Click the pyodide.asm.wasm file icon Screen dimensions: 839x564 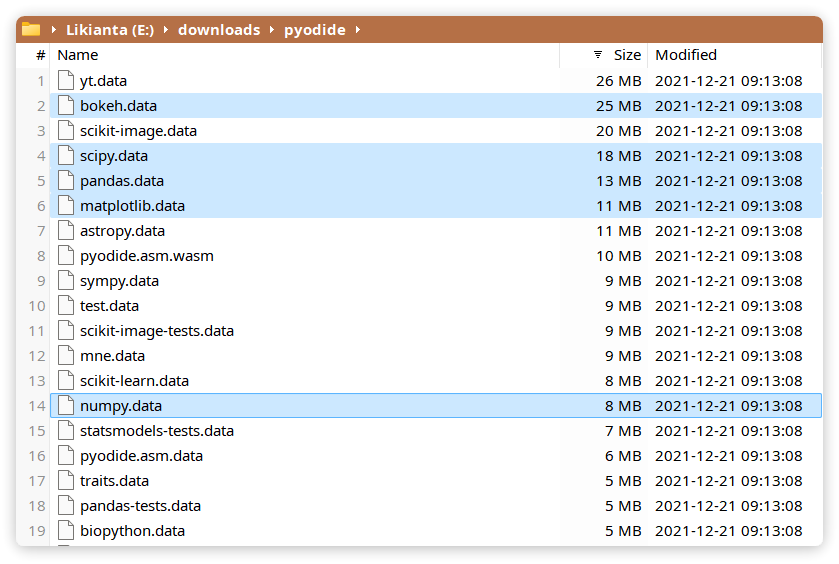[66, 256]
